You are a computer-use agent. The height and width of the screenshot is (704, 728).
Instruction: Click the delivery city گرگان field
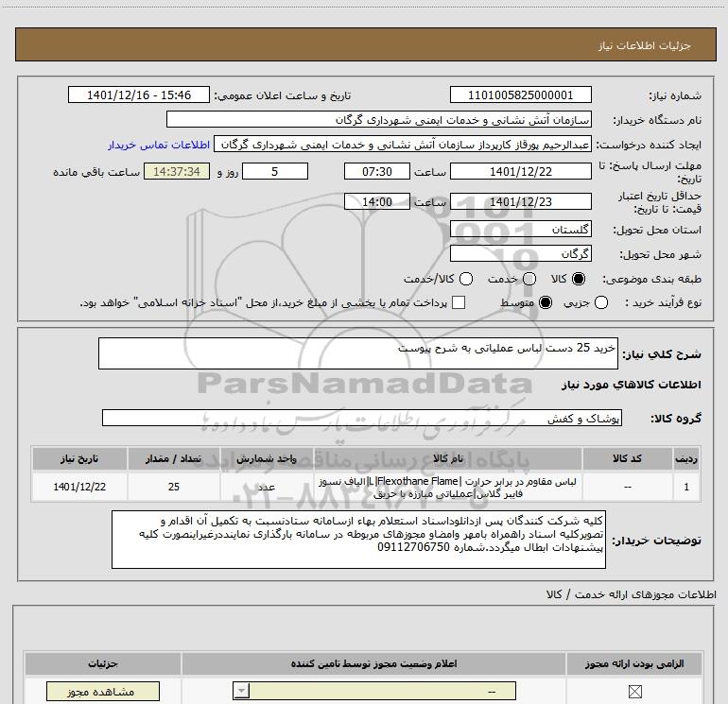click(x=520, y=253)
